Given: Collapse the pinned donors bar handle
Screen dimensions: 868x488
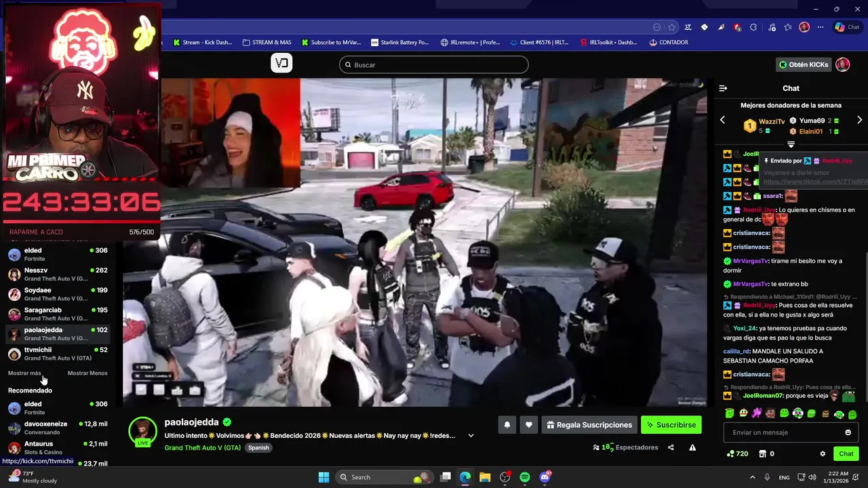Looking at the screenshot, I should click(791, 144).
